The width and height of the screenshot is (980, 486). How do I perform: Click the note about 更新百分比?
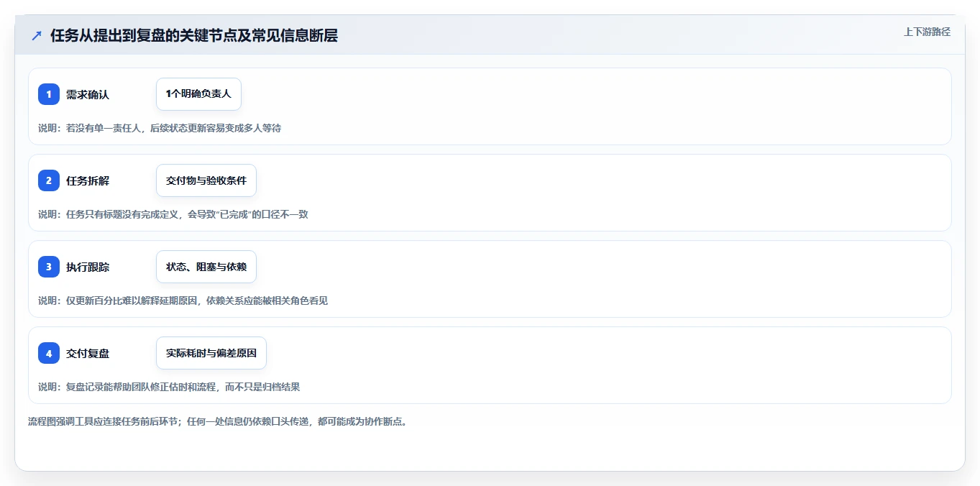point(183,301)
